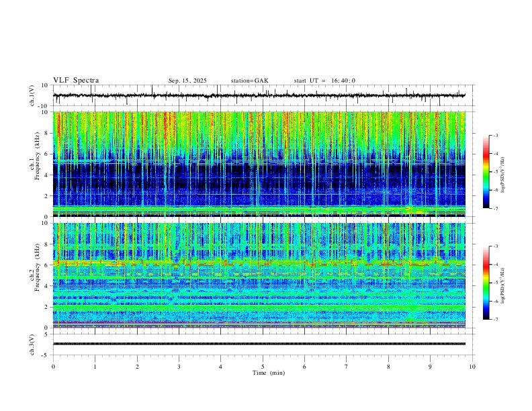Image resolution: width=532 pixels, height=411 pixels.
Task: Click the 'start UT = 16:40:0' text
Action: tap(324, 81)
